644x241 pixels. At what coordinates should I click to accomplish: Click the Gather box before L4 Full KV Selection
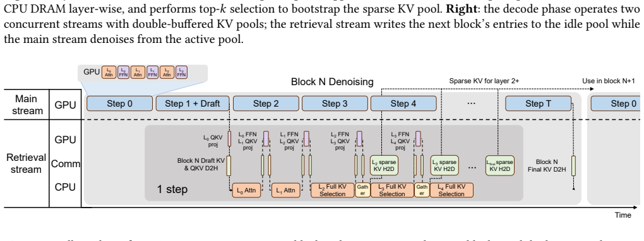[422, 191]
